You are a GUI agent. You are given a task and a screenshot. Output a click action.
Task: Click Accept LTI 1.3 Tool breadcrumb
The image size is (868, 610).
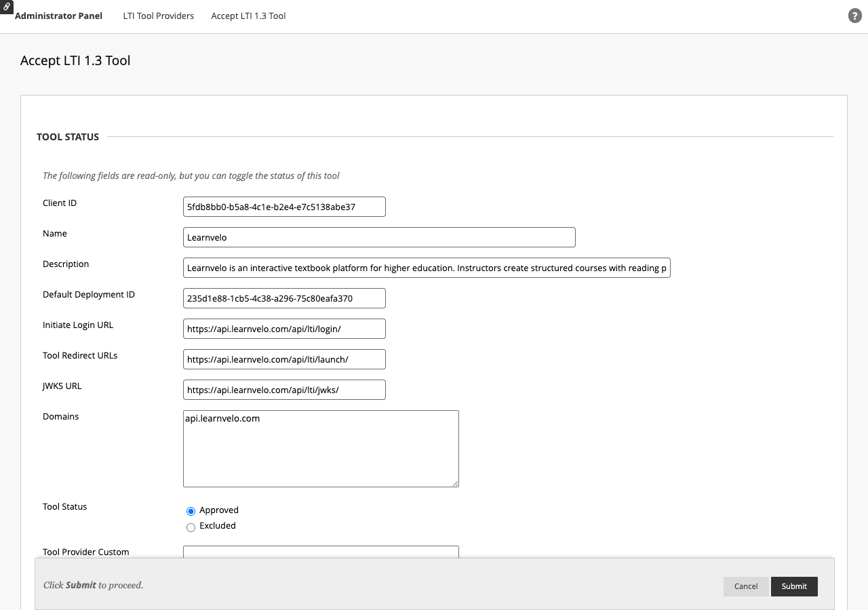click(x=248, y=16)
